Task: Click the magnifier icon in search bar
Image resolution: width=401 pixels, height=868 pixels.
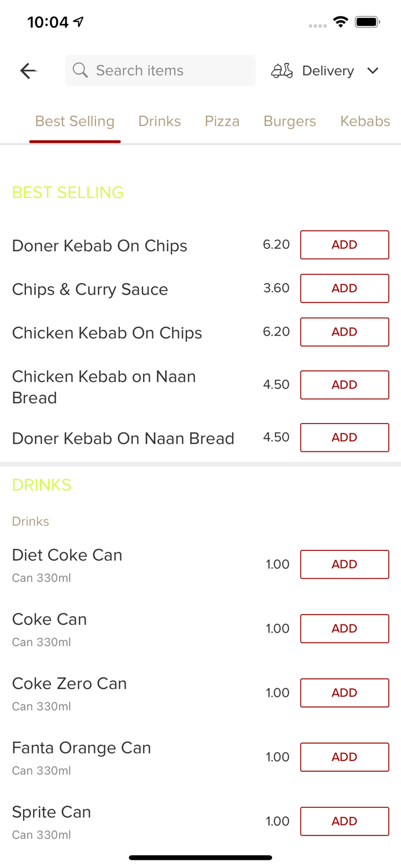Action: coord(80,71)
